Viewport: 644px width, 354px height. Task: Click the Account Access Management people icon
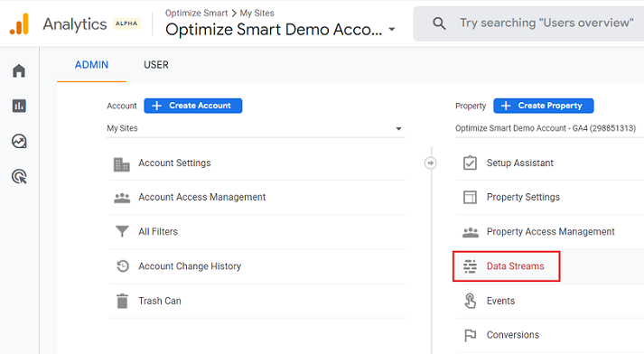pos(122,198)
